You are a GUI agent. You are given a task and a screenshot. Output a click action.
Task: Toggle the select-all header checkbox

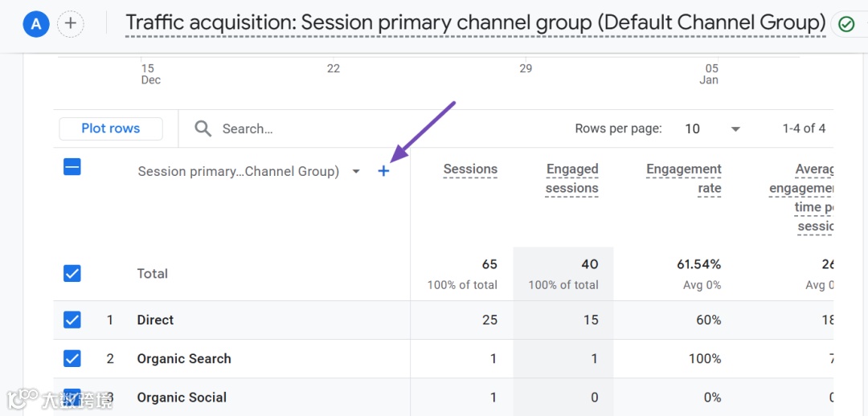[72, 167]
